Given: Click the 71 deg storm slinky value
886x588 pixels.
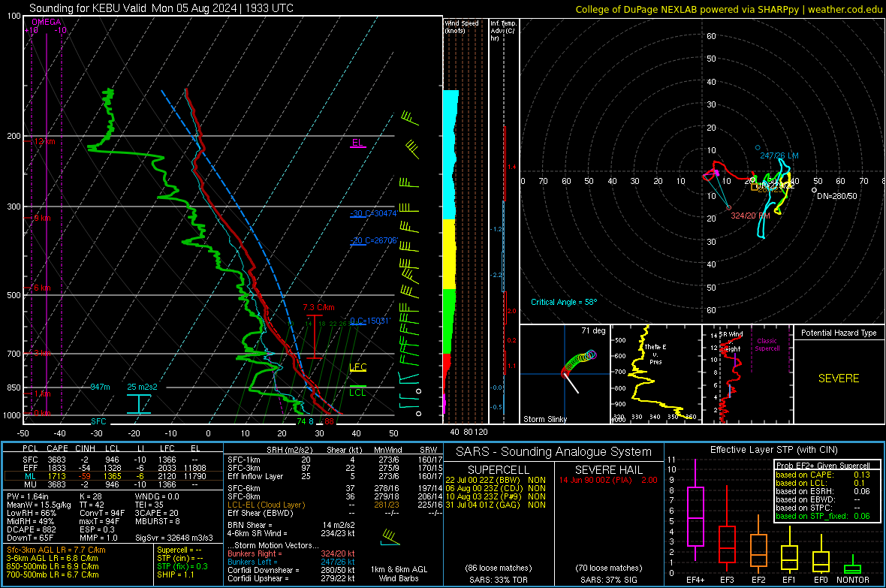Looking at the screenshot, I should 593,330.
